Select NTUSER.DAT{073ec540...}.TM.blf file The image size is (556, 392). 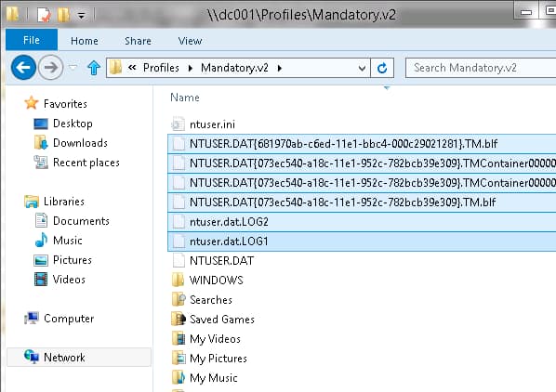362,203
